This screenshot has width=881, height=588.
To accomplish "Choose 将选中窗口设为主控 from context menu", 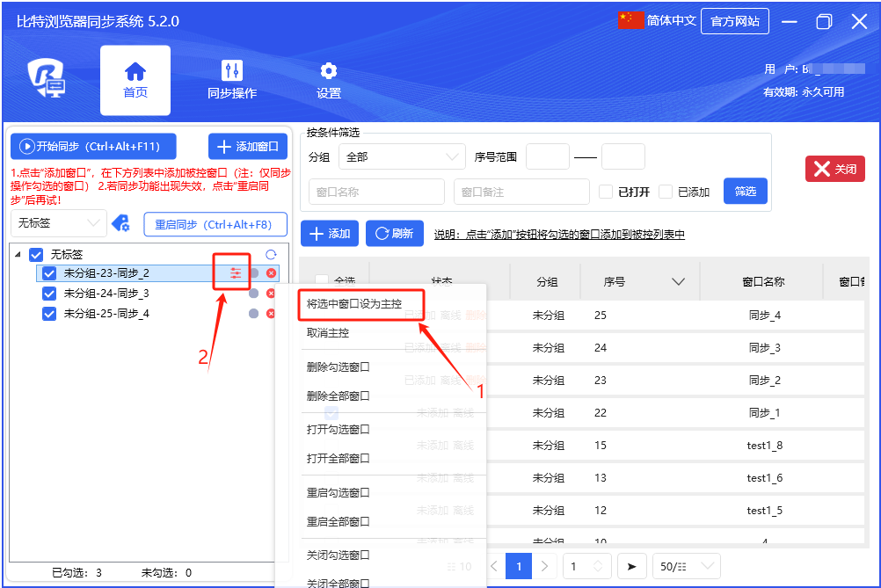I will (354, 303).
